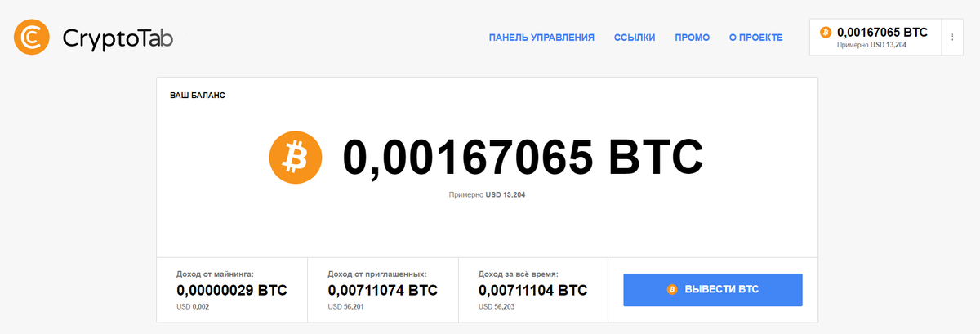Click the header Примерно USD 13,204 estimate

(x=871, y=45)
